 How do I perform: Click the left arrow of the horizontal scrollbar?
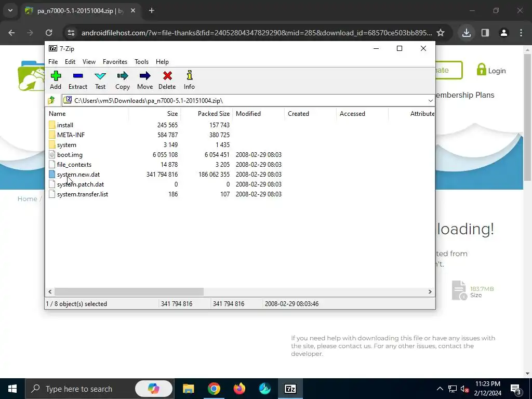[50, 291]
